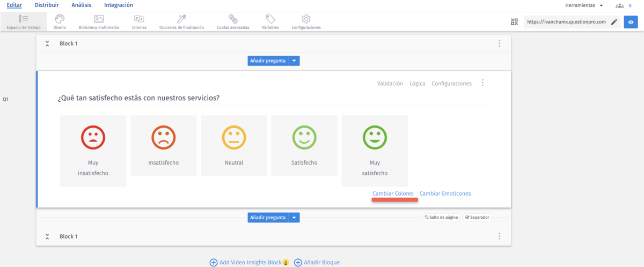Click the Cambiar Emoticones link

pos(445,194)
